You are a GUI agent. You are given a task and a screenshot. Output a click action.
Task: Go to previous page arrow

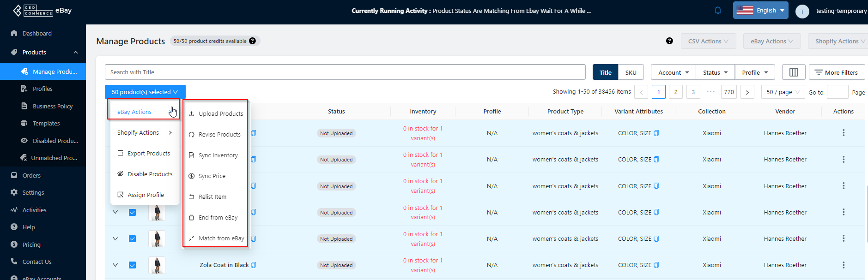[x=641, y=92]
